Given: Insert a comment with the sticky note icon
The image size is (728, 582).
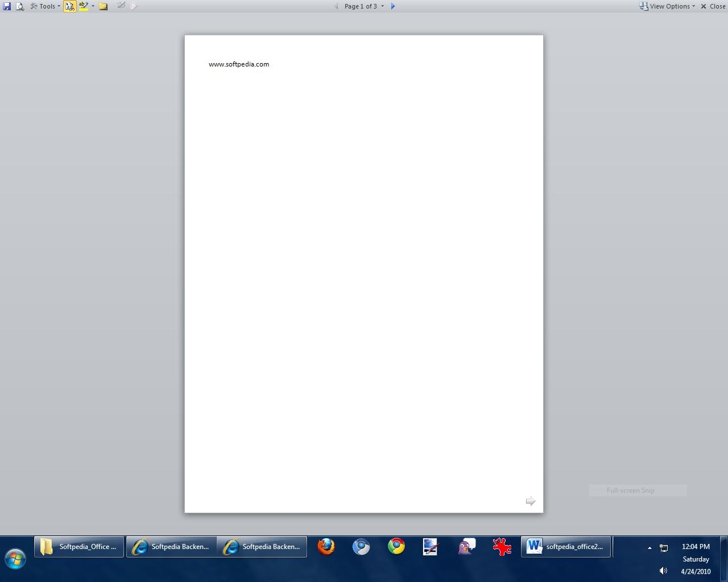Looking at the screenshot, I should (103, 6).
